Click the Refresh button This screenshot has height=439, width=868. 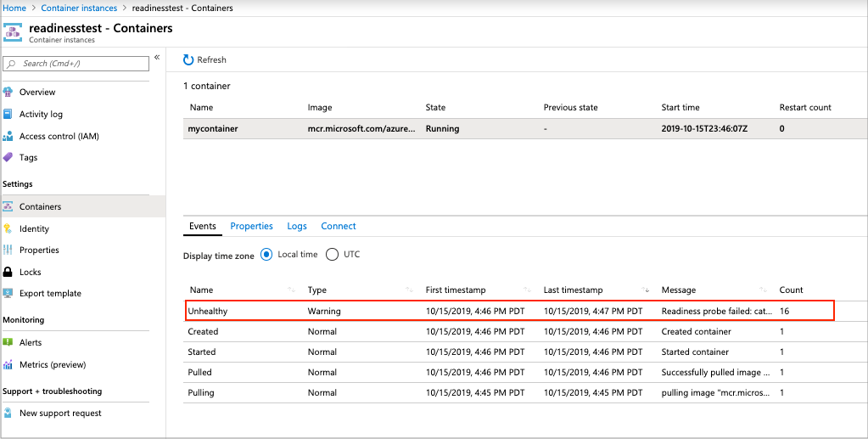(205, 60)
